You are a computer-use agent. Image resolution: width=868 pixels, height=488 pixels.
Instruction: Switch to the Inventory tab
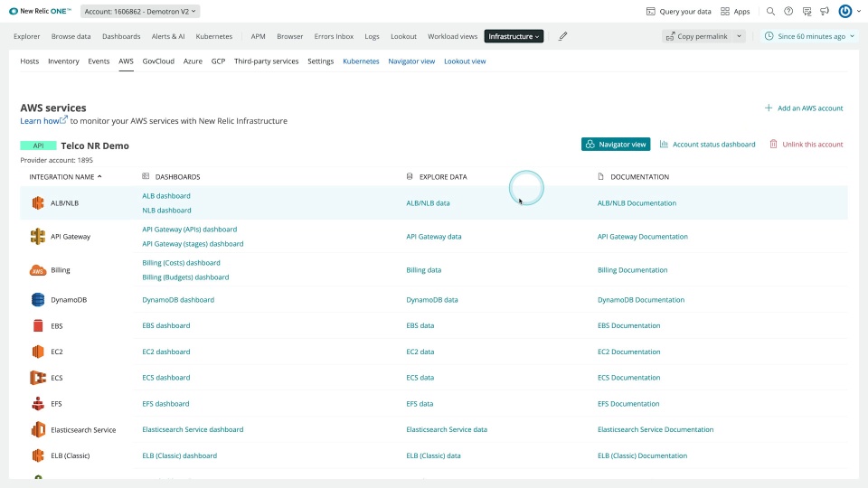tap(63, 61)
